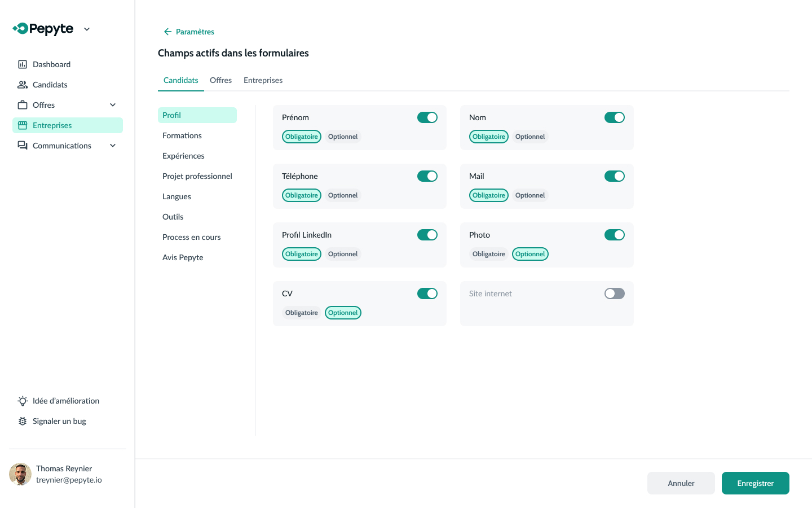812x508 pixels.
Task: Enable the Site internet toggle
Action: (x=614, y=294)
